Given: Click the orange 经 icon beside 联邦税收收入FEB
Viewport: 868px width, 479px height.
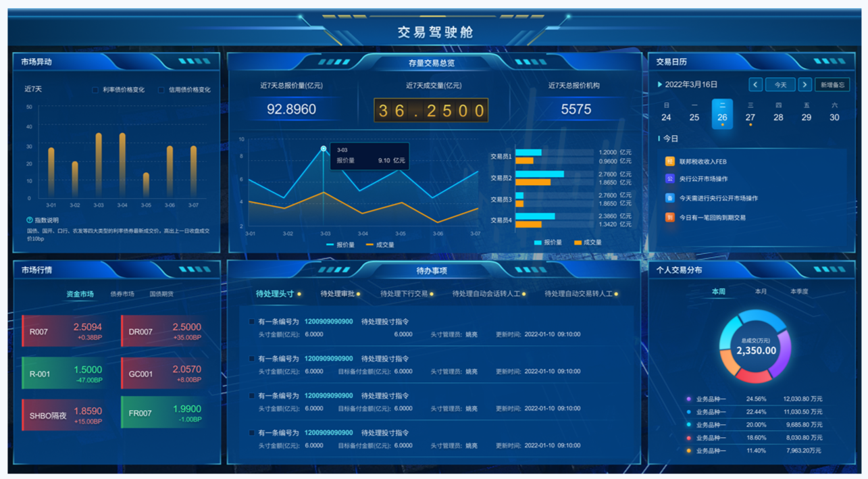Looking at the screenshot, I should 669,161.
